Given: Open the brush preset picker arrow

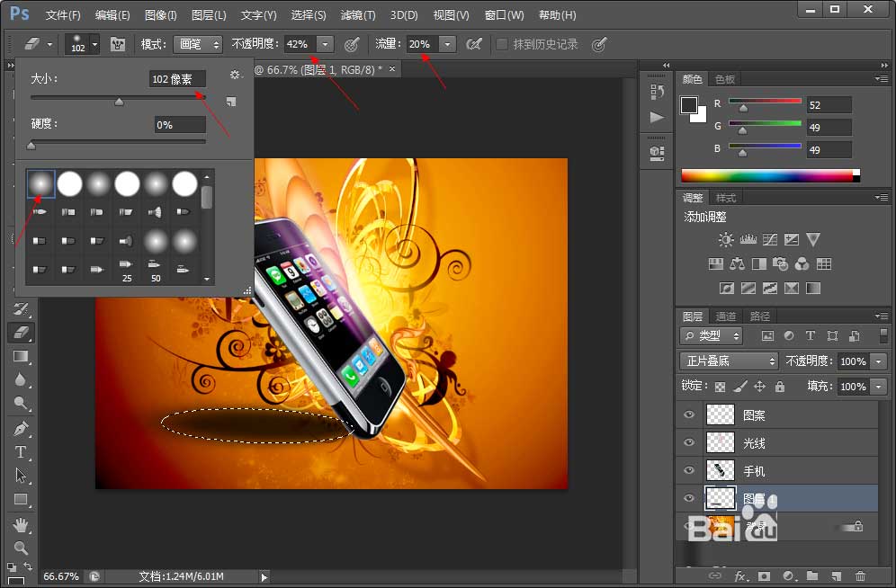Looking at the screenshot, I should 94,44.
